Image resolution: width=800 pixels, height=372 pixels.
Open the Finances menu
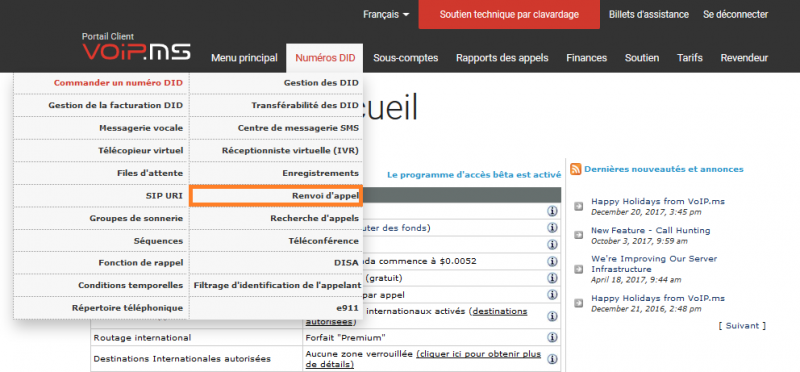pyautogui.click(x=586, y=58)
